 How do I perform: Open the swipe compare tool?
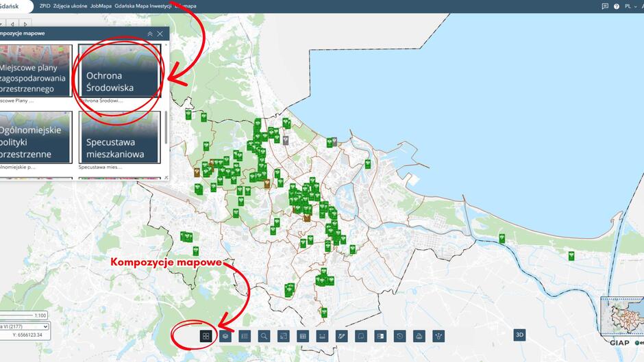[x=380, y=336]
